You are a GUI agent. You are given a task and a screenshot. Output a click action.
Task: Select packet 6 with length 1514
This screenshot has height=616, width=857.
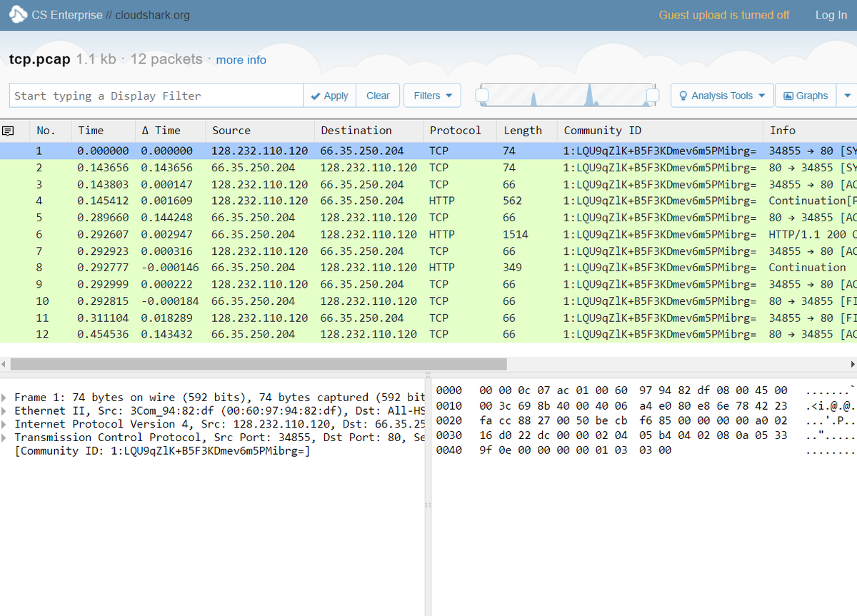coord(428,234)
